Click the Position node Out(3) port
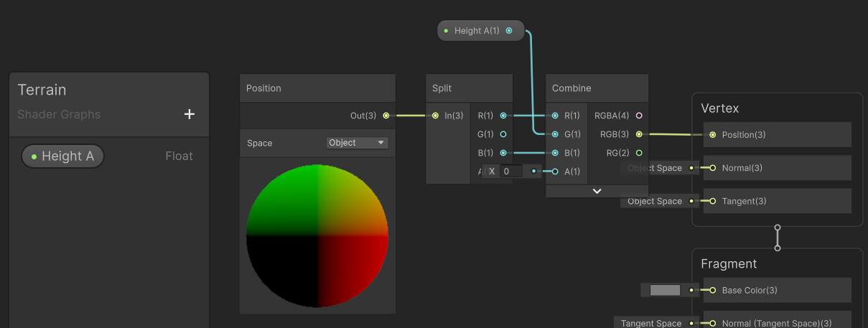Screen dimensions: 868x328 (386, 116)
